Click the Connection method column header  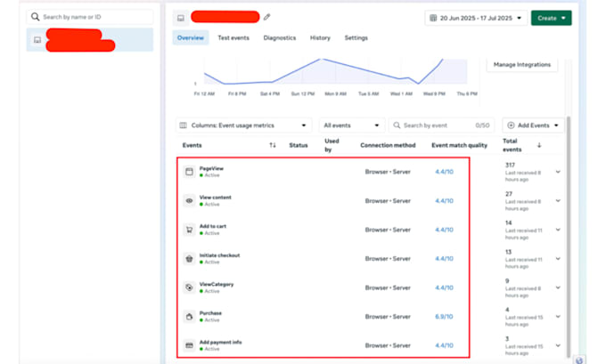coord(388,145)
